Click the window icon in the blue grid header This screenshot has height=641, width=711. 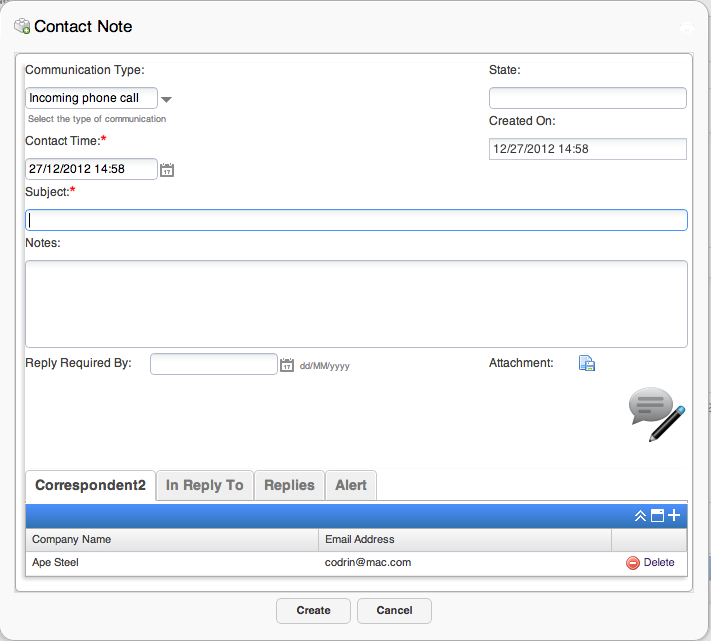pos(657,515)
